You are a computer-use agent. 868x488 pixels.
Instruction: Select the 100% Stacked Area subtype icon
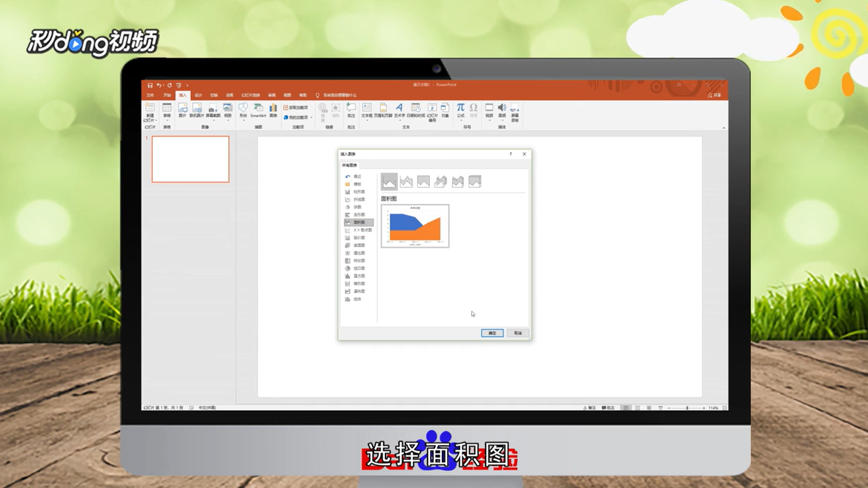coord(423,181)
